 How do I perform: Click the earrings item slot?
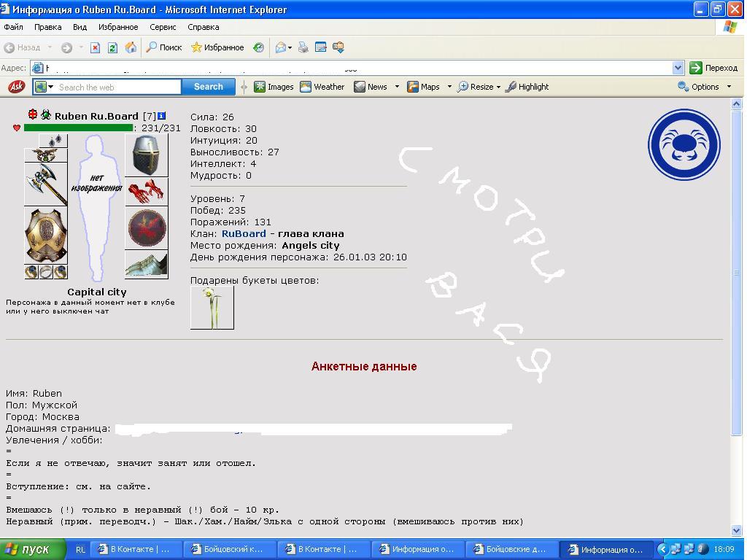pos(53,141)
